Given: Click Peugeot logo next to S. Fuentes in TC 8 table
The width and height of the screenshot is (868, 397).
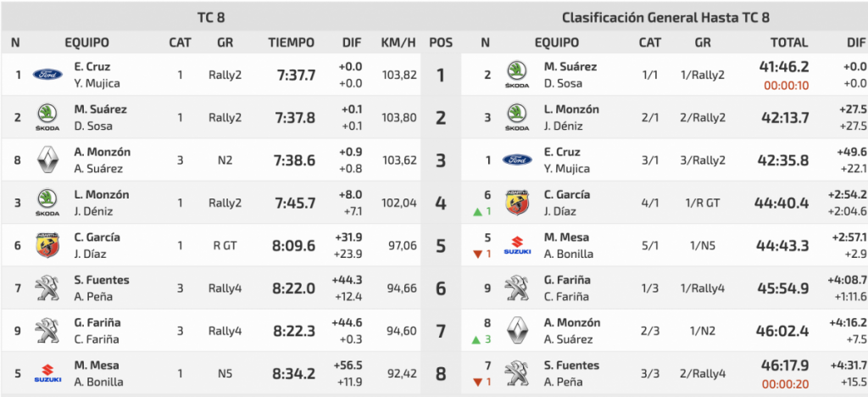Looking at the screenshot, I should point(47,288).
